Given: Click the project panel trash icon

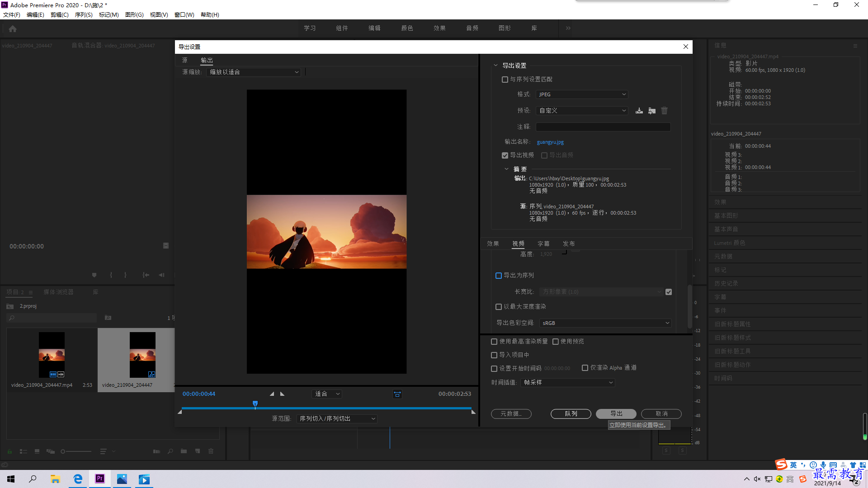Looking at the screenshot, I should click(x=211, y=451).
